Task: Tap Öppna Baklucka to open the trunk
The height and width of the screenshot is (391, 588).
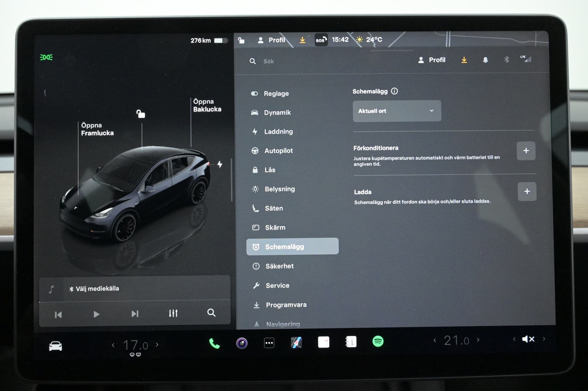Action: [207, 105]
